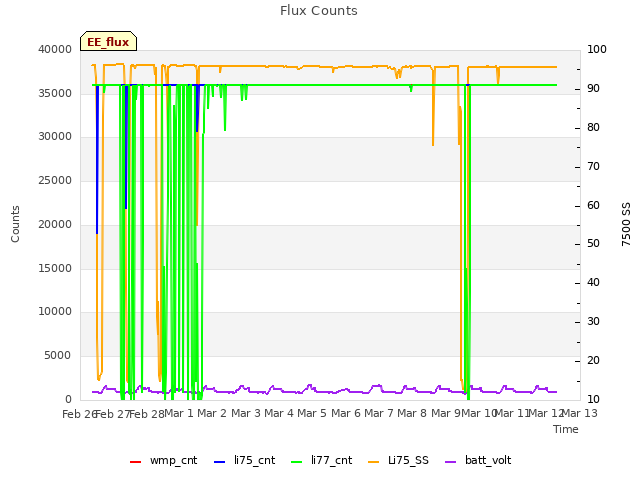Click the Mar 3 x-axis date label
The height and width of the screenshot is (480, 640).
click(x=245, y=413)
